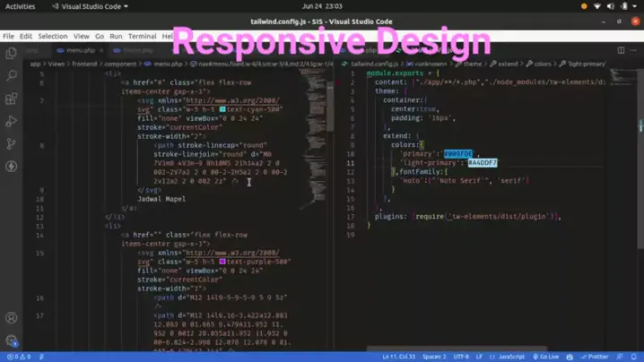The image size is (644, 362).
Task: Open the Run and Debug view
Action: click(x=12, y=121)
